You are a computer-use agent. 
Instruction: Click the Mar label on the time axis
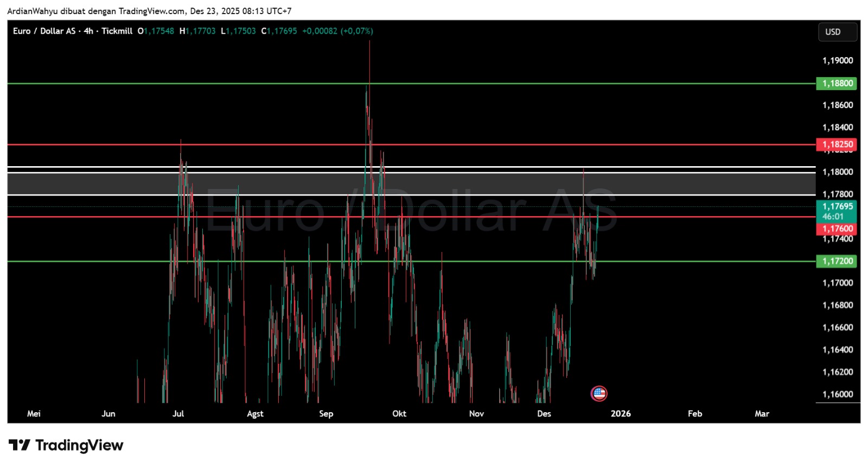(x=762, y=414)
